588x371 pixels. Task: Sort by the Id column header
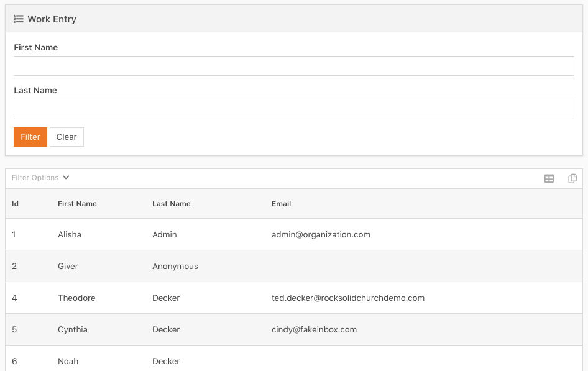pos(16,203)
